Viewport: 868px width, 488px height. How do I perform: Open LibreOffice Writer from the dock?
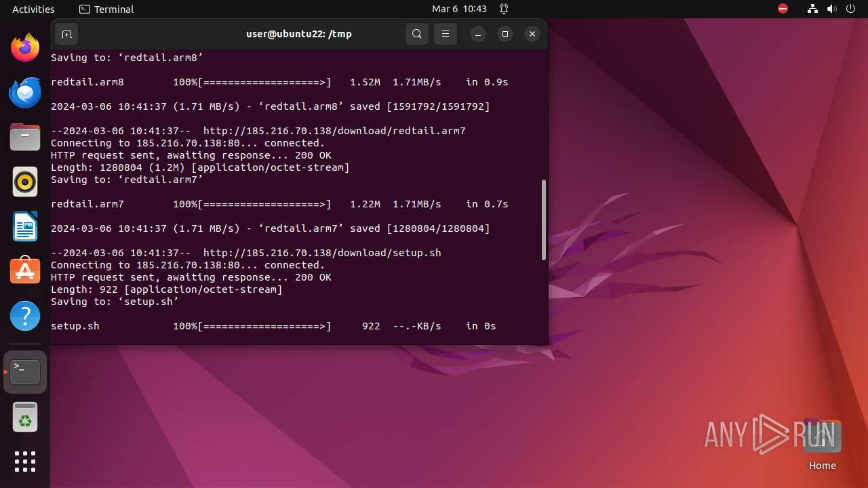pos(25,226)
